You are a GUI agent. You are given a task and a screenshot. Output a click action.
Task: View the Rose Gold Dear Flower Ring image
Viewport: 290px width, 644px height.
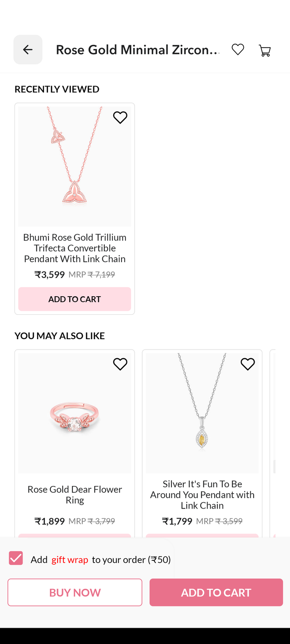(x=74, y=413)
